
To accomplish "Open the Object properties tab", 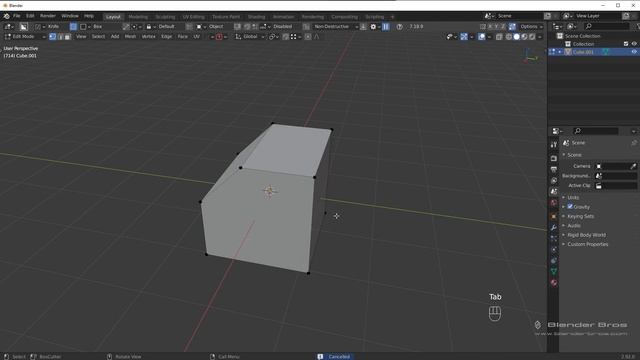I will 553,216.
